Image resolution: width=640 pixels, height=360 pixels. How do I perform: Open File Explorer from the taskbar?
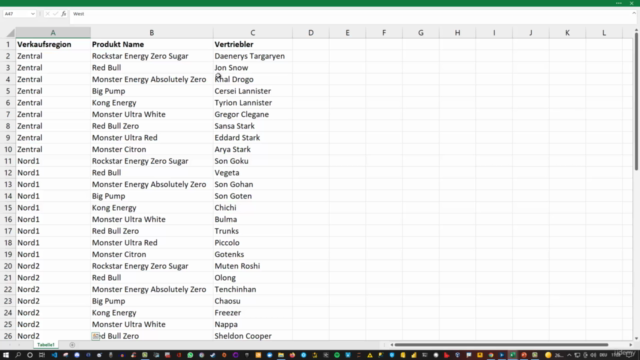click(281, 355)
